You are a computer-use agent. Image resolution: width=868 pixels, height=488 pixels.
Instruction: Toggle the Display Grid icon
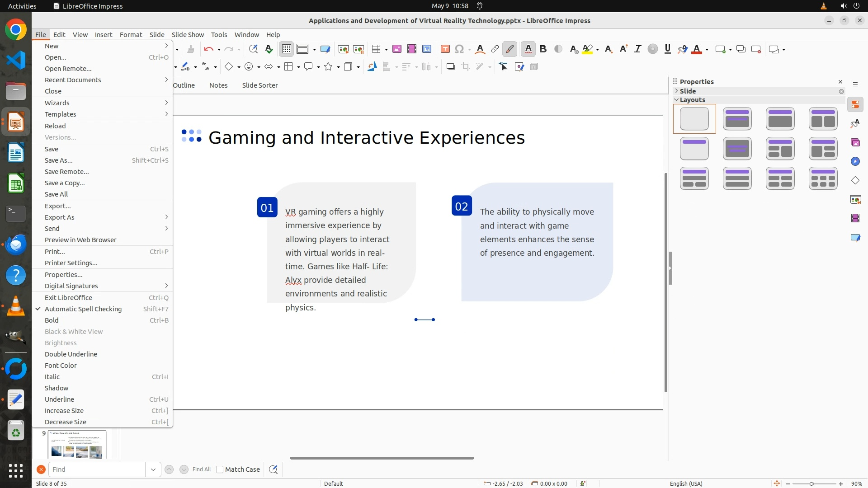point(287,49)
